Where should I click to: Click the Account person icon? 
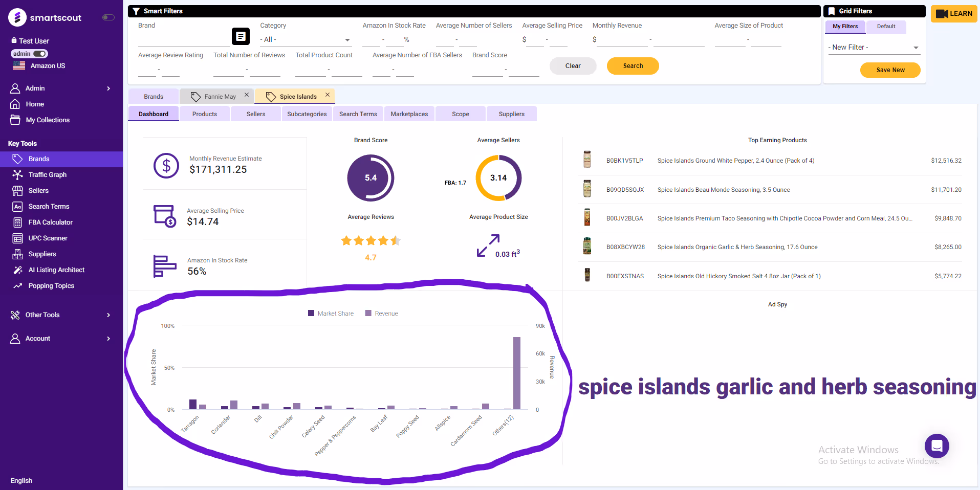point(15,339)
